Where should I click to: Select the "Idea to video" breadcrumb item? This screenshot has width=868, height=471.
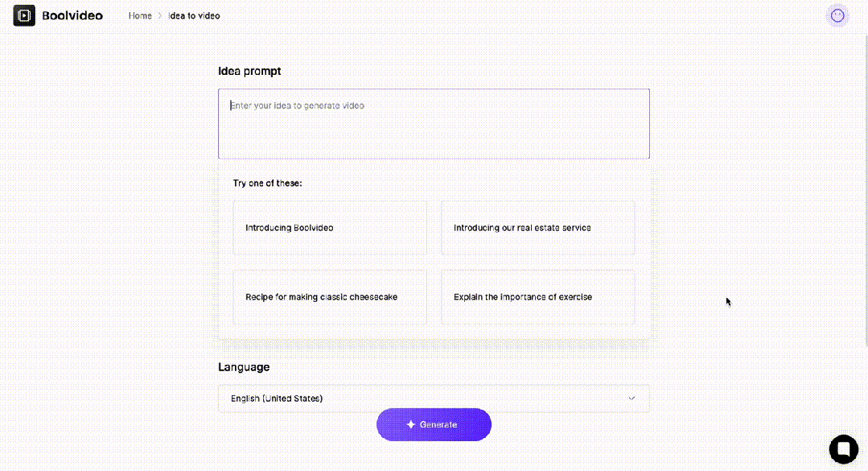pyautogui.click(x=193, y=15)
